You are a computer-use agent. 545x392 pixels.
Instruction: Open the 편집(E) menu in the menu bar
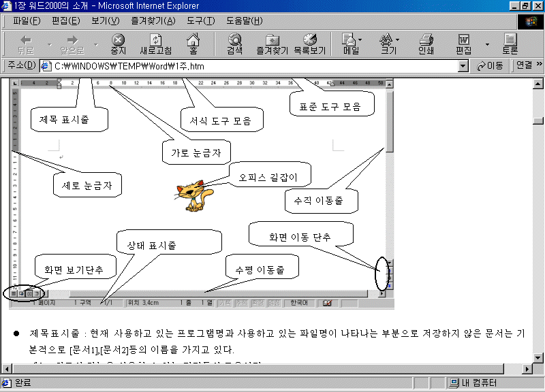coord(65,21)
